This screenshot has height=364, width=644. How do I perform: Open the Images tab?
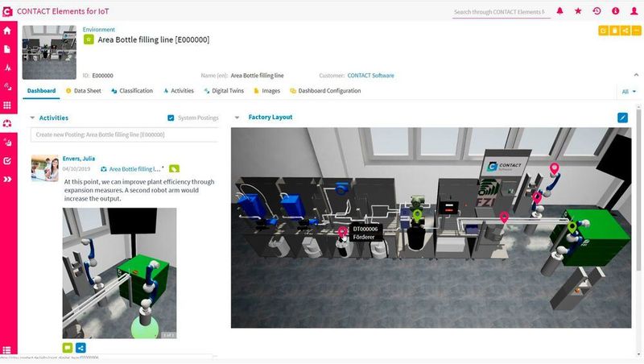[x=267, y=91]
